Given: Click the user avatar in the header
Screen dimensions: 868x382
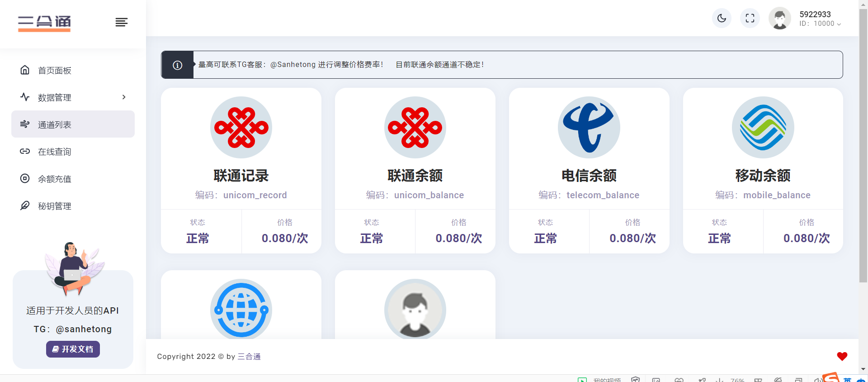Looking at the screenshot, I should (x=780, y=19).
